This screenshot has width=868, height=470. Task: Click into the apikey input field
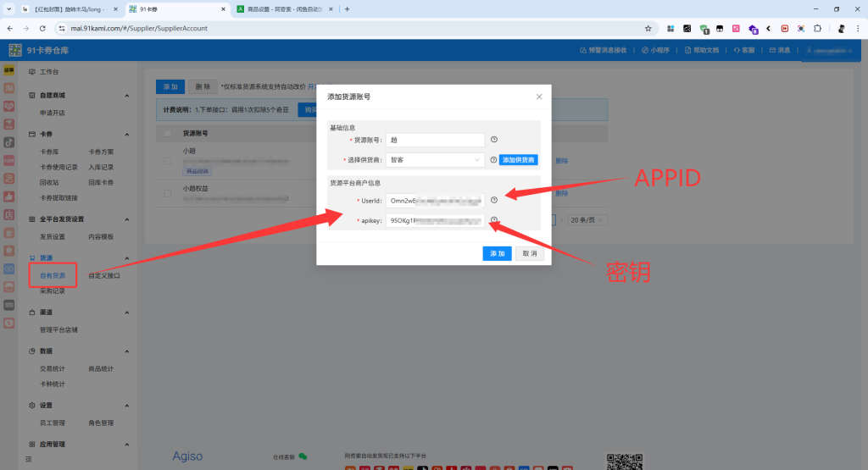coord(435,221)
